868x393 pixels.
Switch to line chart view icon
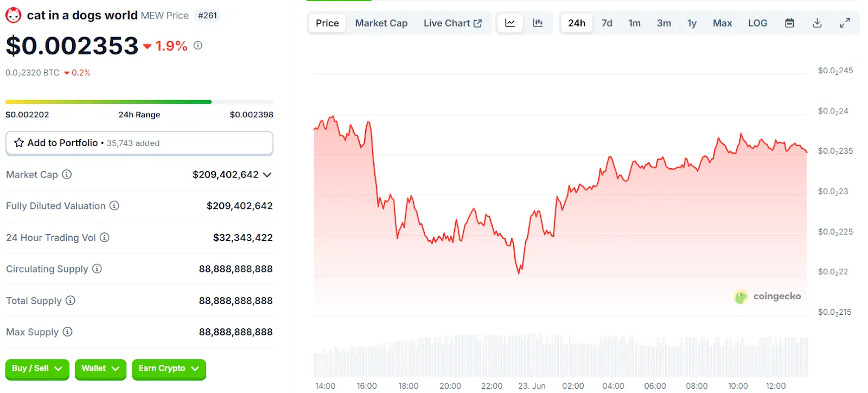click(510, 23)
